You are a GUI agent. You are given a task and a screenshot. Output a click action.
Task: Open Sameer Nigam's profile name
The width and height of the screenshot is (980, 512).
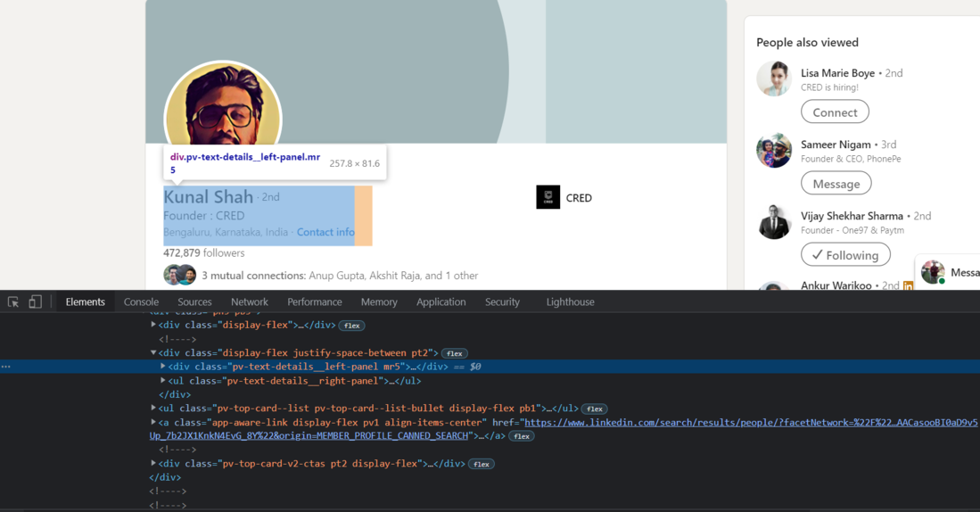pos(836,145)
